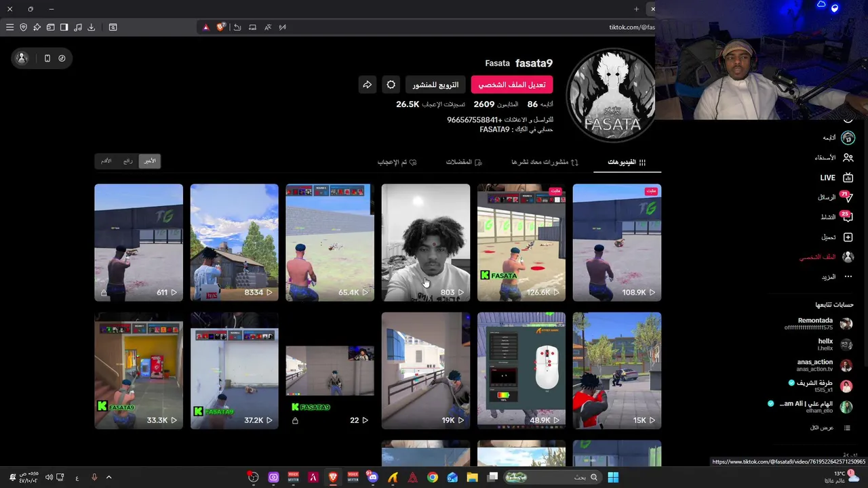Image resolution: width=868 pixels, height=488 pixels.
Task: Open Friends (الأصدقاء) in sidebar
Action: 834,157
